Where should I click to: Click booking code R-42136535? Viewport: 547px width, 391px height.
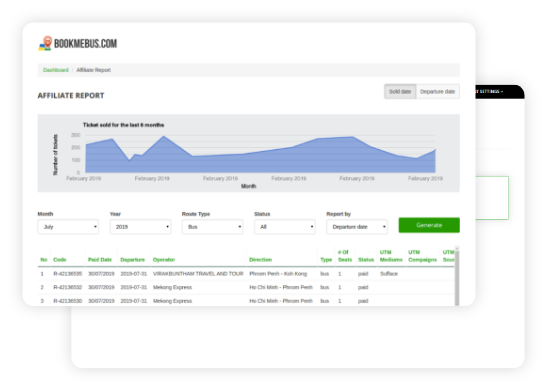[x=68, y=274]
